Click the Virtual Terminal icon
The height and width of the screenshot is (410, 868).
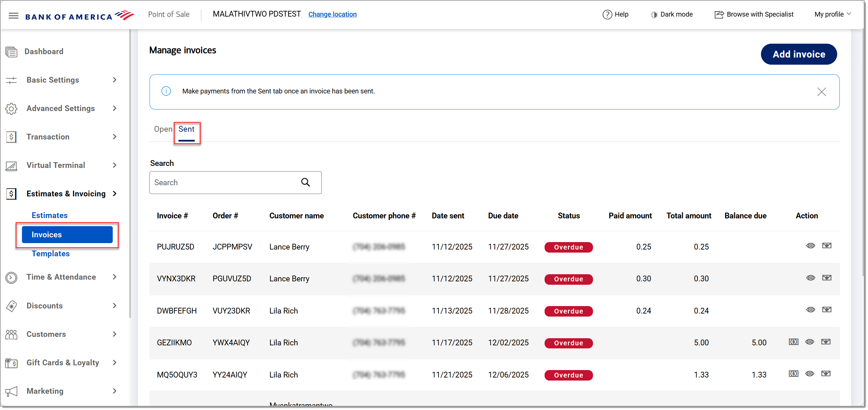pyautogui.click(x=11, y=166)
